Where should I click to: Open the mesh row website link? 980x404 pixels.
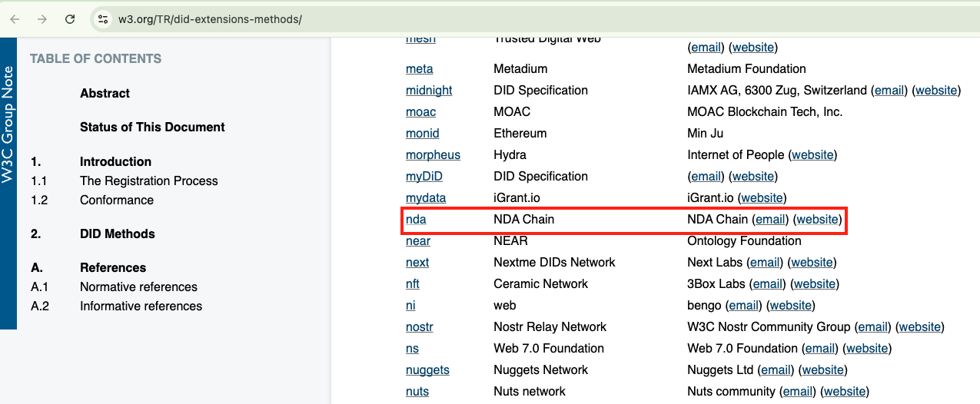753,47
